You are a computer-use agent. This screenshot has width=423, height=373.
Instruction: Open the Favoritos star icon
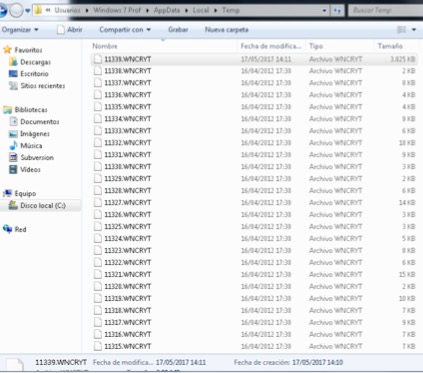tap(7, 50)
